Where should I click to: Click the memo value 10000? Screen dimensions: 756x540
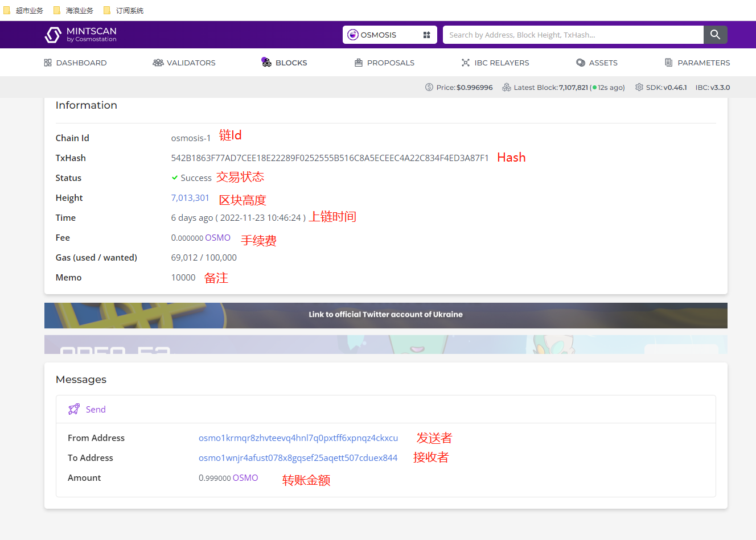click(x=183, y=278)
